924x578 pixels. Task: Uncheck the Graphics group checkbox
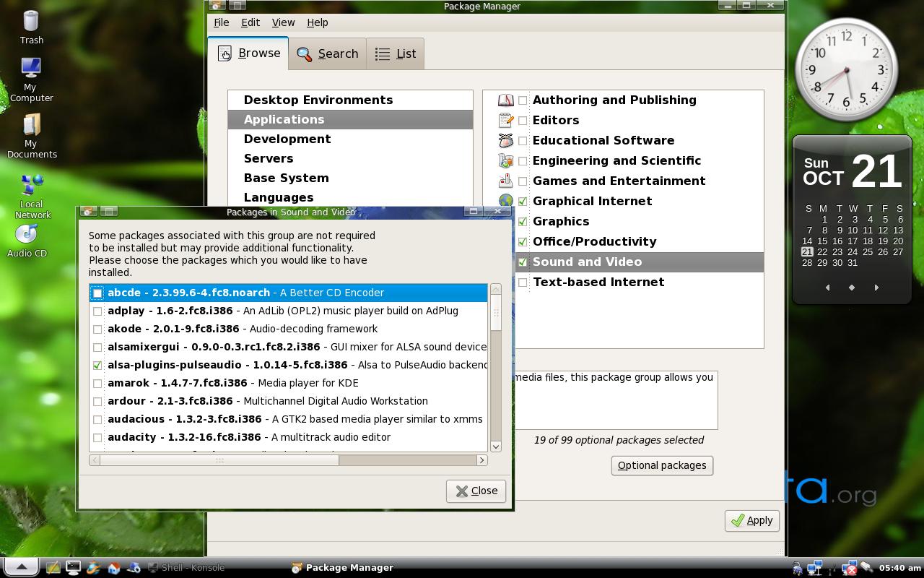pos(523,222)
